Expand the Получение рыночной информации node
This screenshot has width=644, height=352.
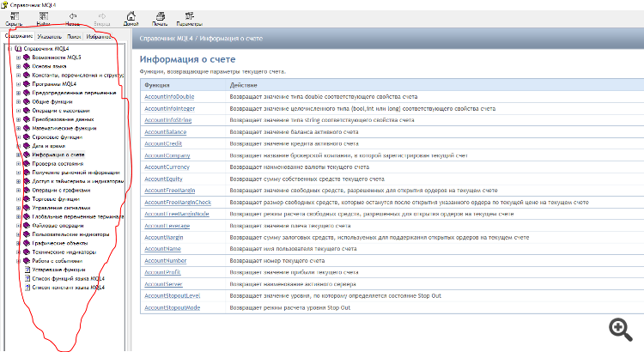pyautogui.click(x=18, y=173)
